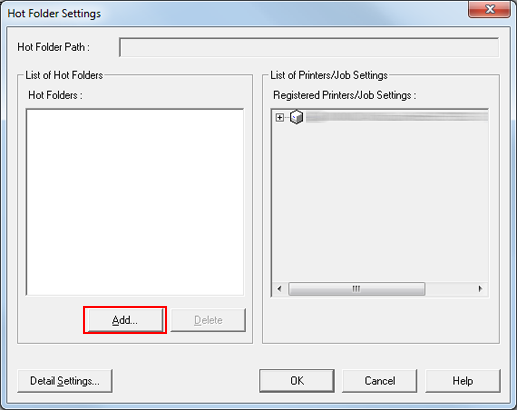Confirm with the OK button
Viewport: 517px width, 410px height.
(297, 381)
